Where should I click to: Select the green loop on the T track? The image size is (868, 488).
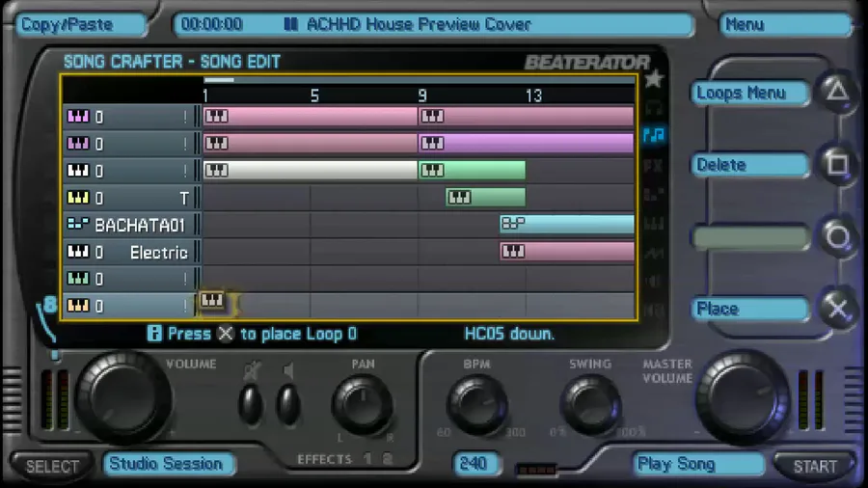(x=485, y=197)
